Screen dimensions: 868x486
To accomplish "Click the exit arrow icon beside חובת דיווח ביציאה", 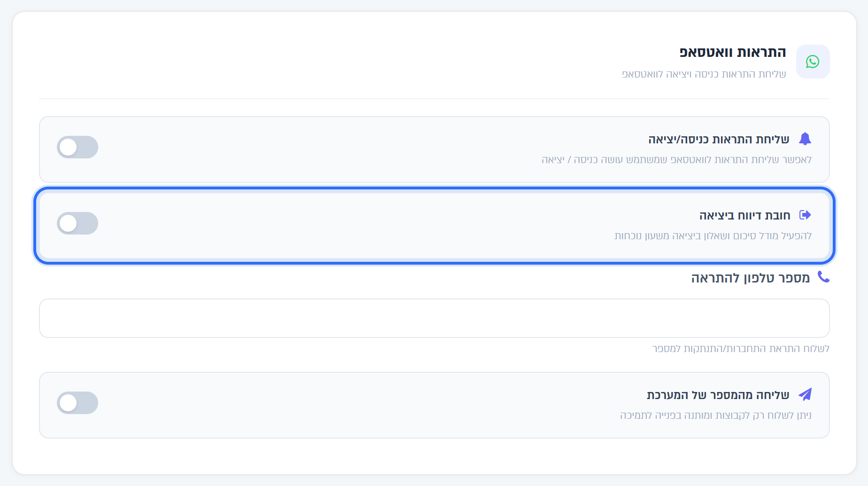I will [x=805, y=215].
